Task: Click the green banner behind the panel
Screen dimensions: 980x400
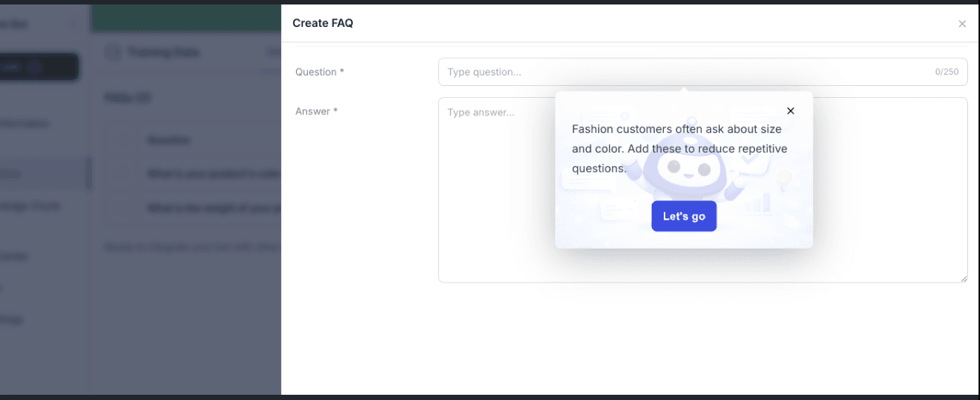Action: pyautogui.click(x=185, y=18)
